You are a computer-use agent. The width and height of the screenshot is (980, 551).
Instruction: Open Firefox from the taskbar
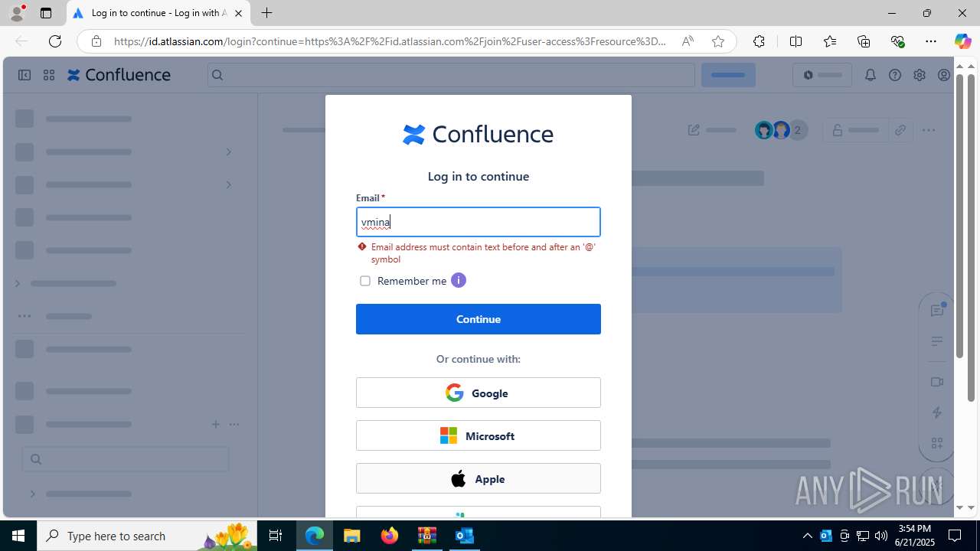(389, 536)
